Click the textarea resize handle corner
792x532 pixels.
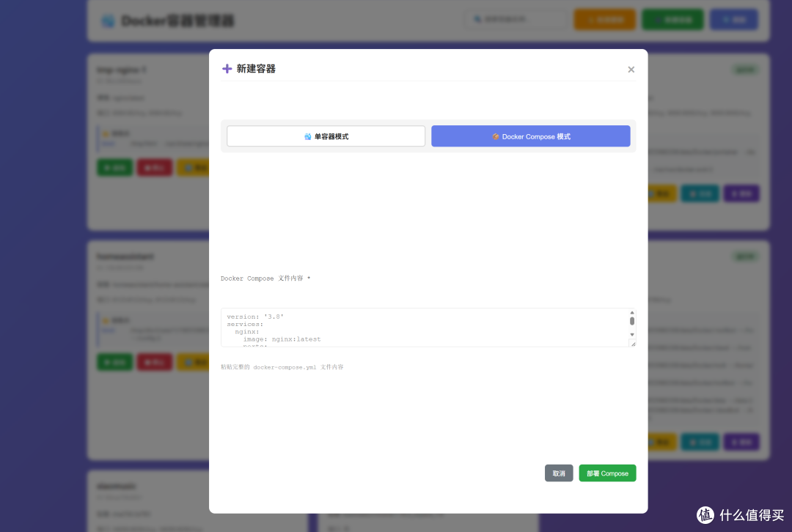[633, 344]
